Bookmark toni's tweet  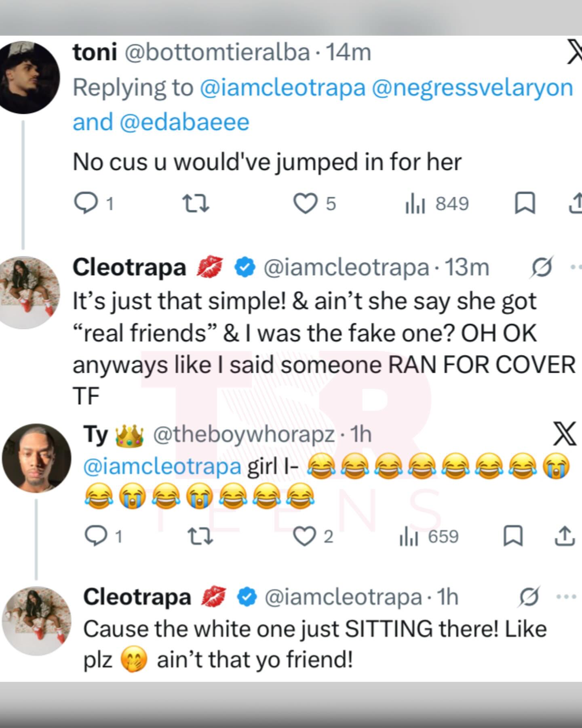click(x=525, y=203)
